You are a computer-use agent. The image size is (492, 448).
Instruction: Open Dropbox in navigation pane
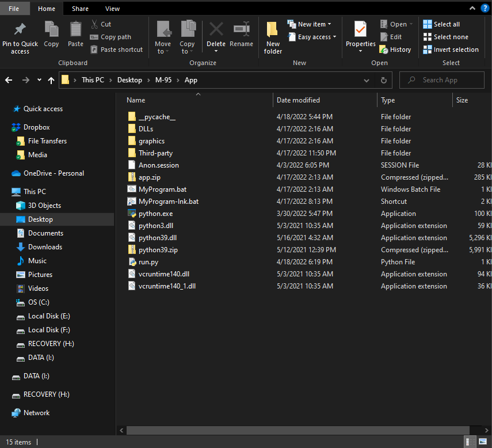[x=36, y=127]
